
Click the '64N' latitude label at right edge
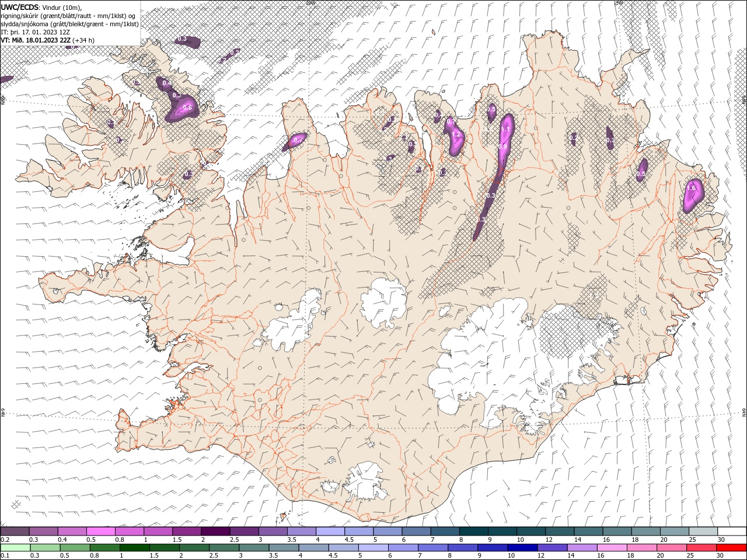[744, 412]
